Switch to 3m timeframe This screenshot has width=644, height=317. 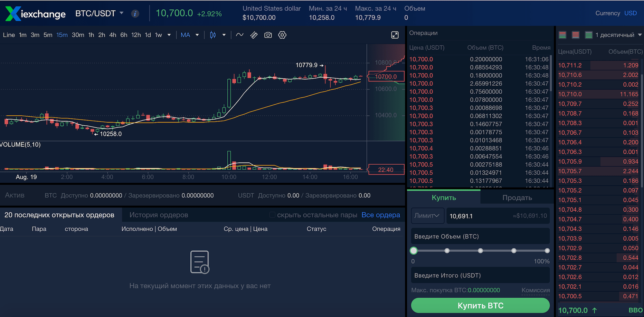click(35, 35)
